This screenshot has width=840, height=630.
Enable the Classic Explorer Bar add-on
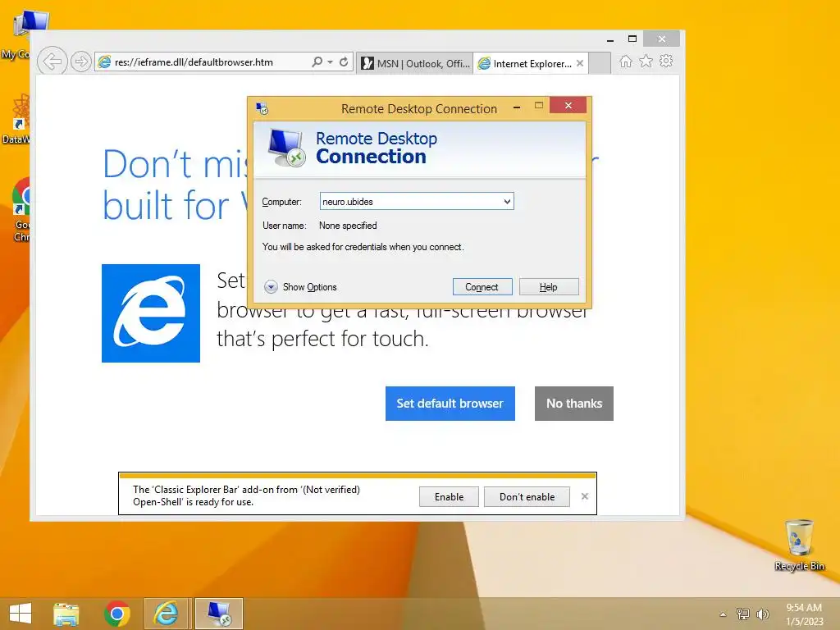pos(449,496)
